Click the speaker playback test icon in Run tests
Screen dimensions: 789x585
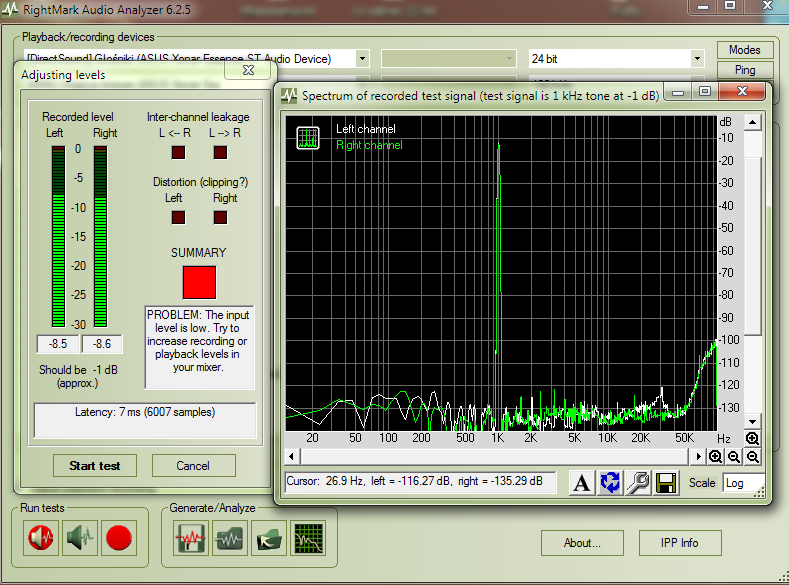point(80,538)
